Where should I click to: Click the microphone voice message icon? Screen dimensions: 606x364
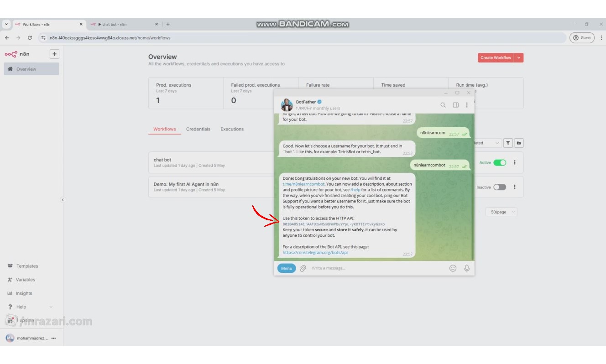pyautogui.click(x=466, y=268)
